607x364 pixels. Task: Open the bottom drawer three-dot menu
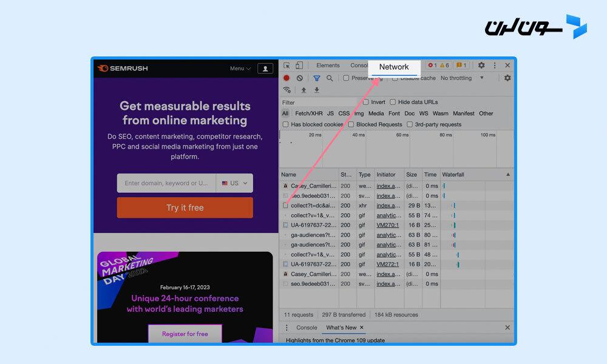pos(287,328)
